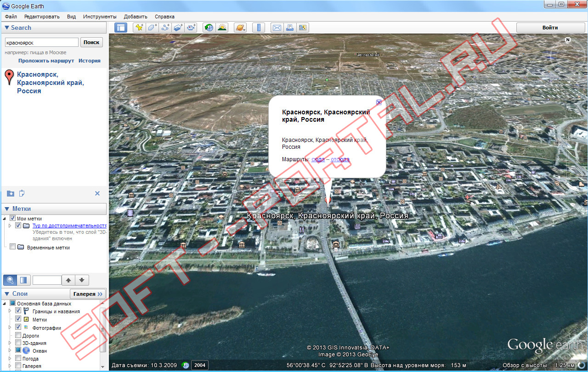
Task: Open the Файл menu
Action: coord(11,17)
